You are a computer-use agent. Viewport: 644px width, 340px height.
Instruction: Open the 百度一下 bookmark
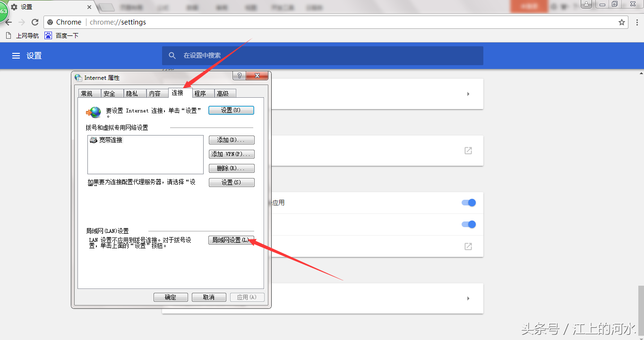[x=61, y=35]
